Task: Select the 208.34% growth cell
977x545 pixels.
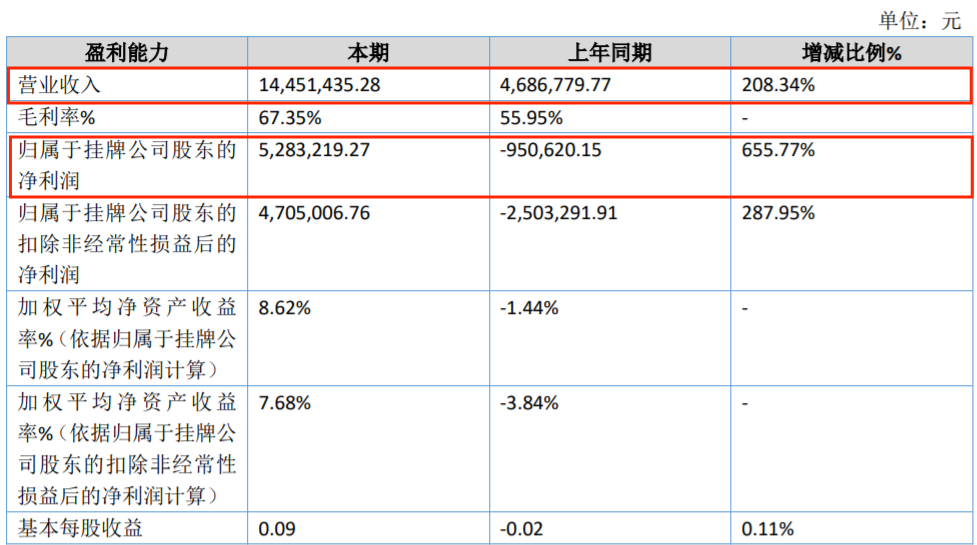Action: (x=778, y=86)
